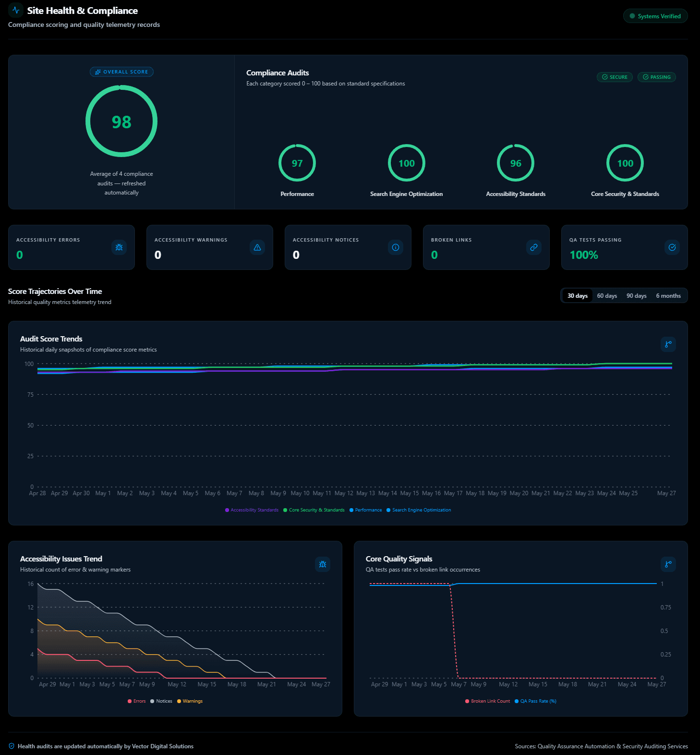The width and height of the screenshot is (700, 755).
Task: Click the ACCESSIBILITY ERRORS card heading
Action: tap(48, 240)
